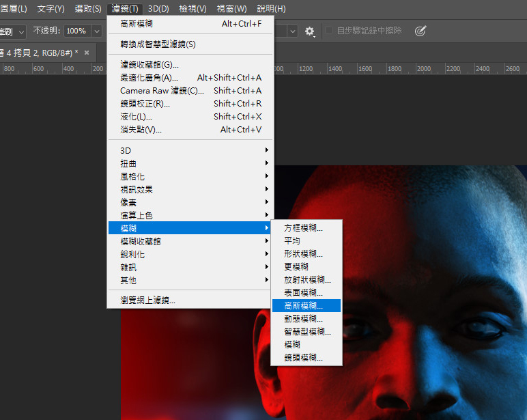
Task: Enable 自步驟記錄中擦除 checkbox
Action: coord(329,31)
